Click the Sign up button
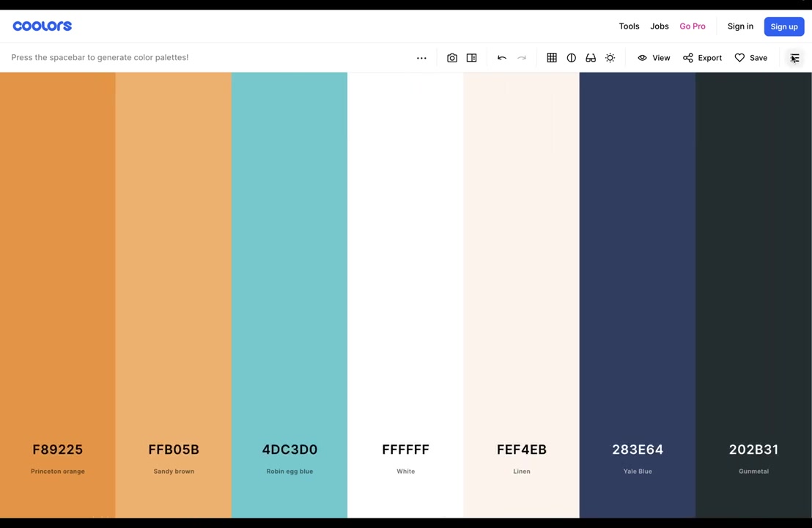Image resolution: width=812 pixels, height=528 pixels. (784, 26)
